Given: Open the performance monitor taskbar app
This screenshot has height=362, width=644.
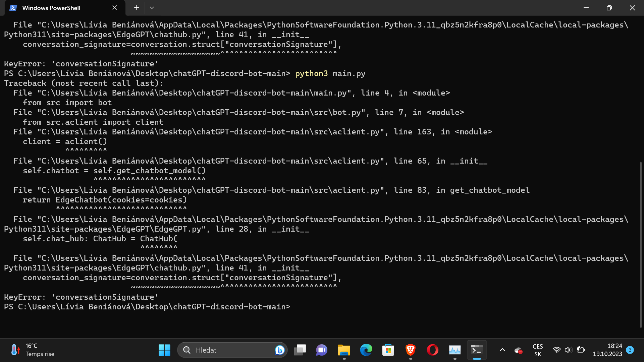Looking at the screenshot, I should tap(454, 350).
